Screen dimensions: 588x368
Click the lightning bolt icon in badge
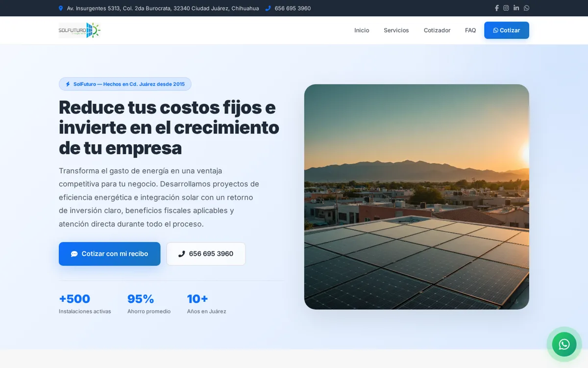point(68,84)
